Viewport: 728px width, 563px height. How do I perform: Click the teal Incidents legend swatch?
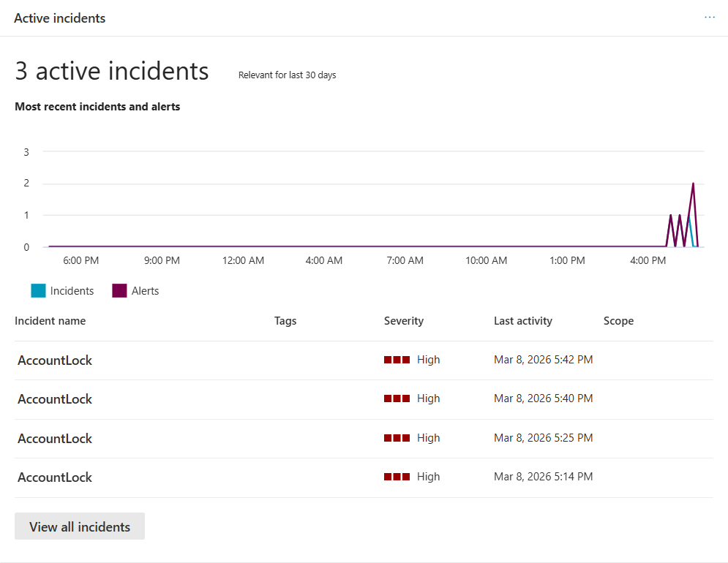coord(38,291)
